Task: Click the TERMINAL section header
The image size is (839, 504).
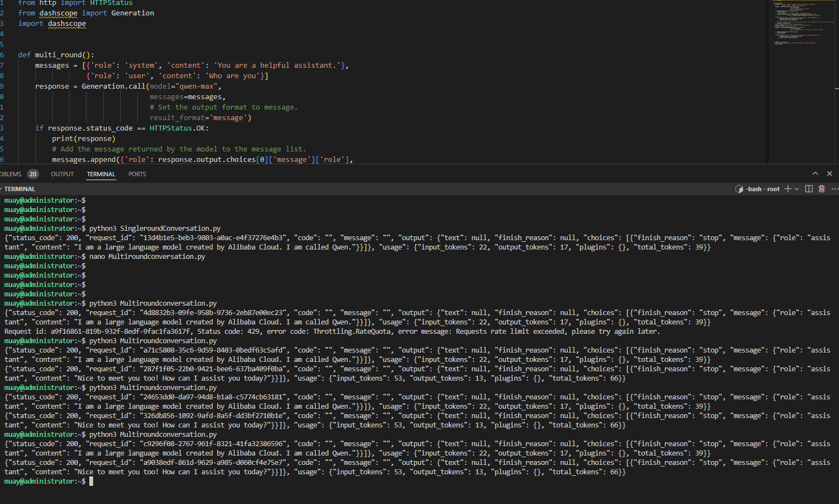Action: click(20, 189)
